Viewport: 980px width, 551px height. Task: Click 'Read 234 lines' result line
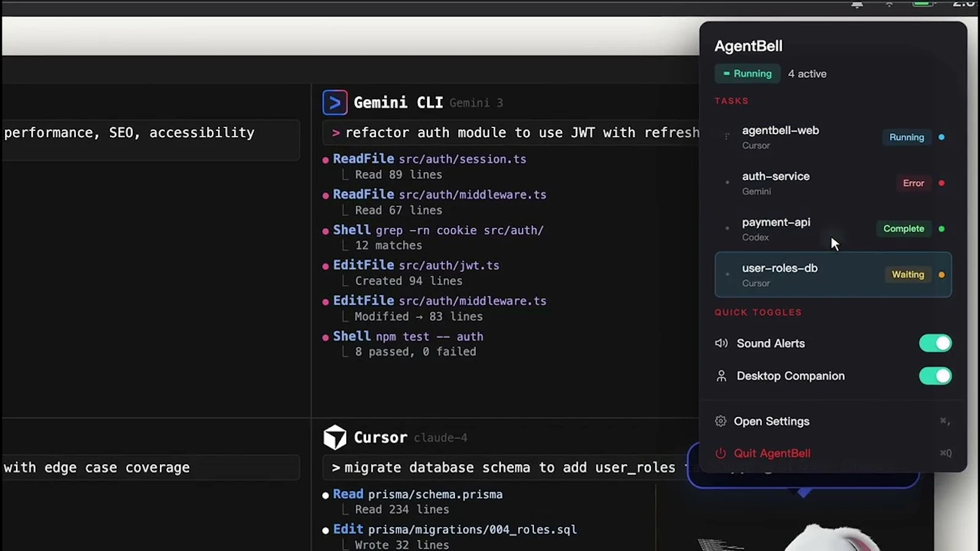pyautogui.click(x=402, y=510)
